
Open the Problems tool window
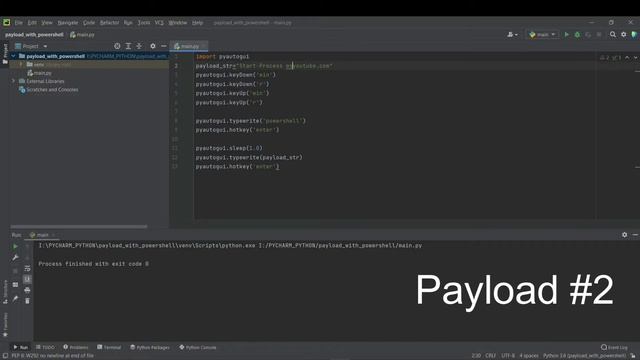(x=76, y=347)
